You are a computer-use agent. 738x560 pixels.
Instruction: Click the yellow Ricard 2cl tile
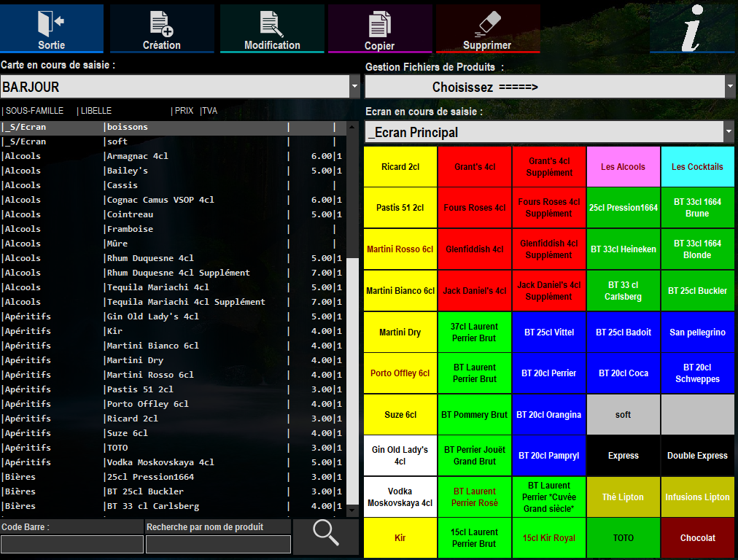(400, 167)
